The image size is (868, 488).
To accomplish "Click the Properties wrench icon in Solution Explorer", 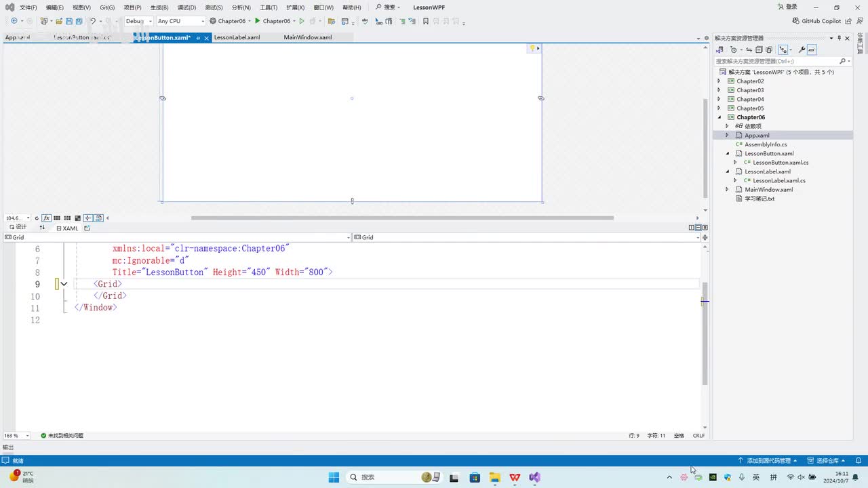I will point(802,49).
